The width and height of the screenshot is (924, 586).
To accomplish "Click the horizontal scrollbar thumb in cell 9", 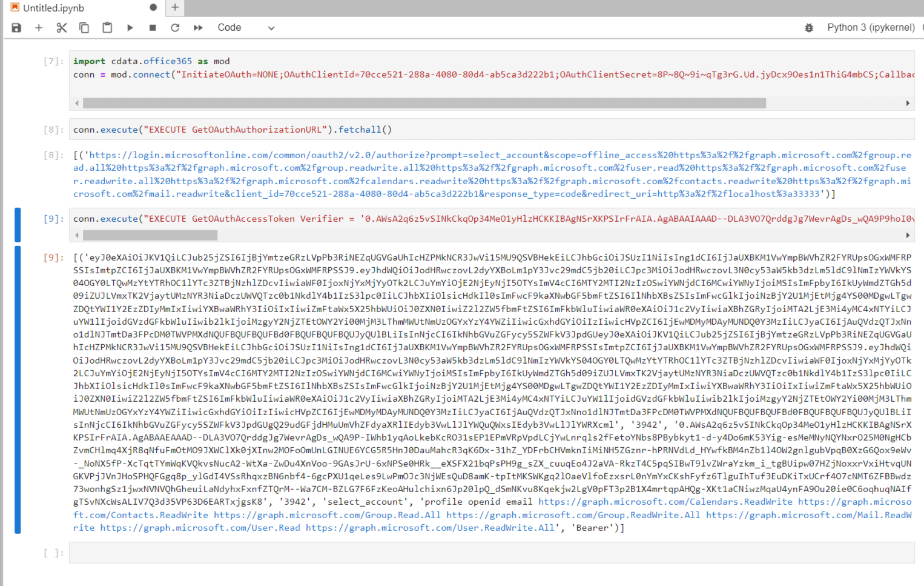I will click(x=150, y=235).
